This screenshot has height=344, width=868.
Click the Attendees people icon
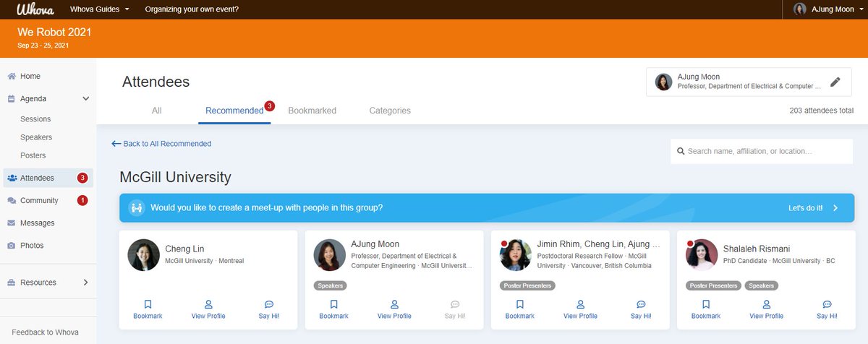12,178
